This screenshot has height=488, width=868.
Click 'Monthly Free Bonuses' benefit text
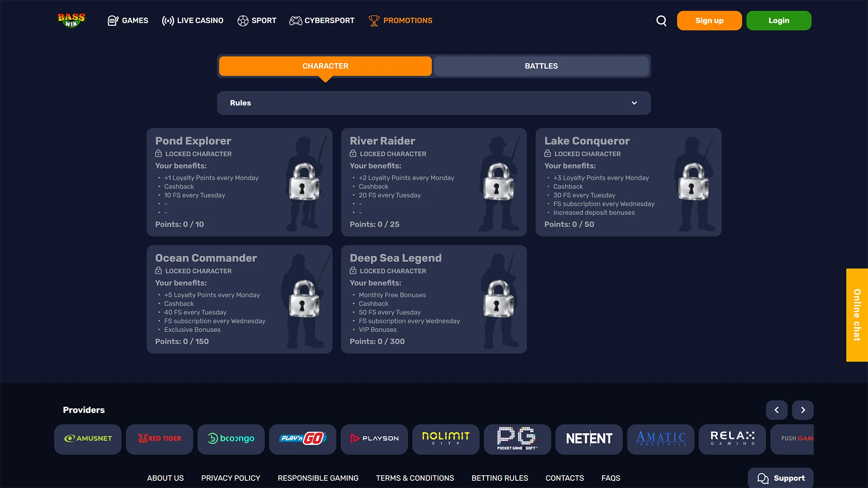[392, 295]
